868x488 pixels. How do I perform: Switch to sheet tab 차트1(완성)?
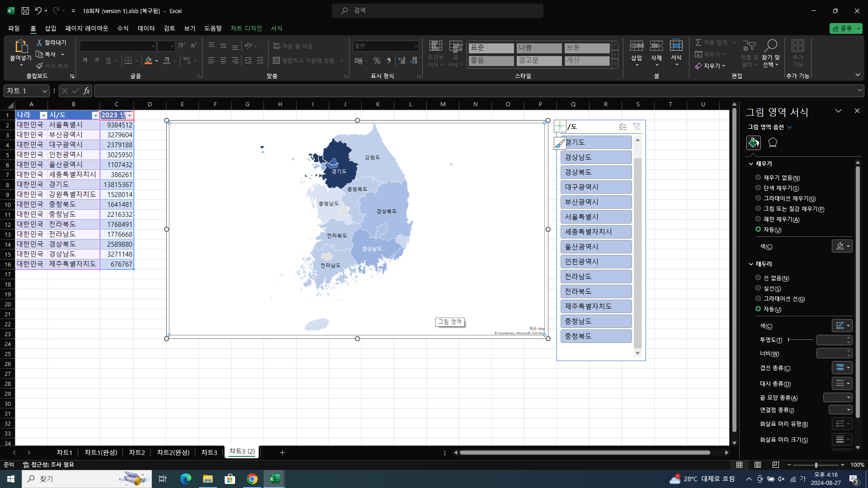coord(101,452)
